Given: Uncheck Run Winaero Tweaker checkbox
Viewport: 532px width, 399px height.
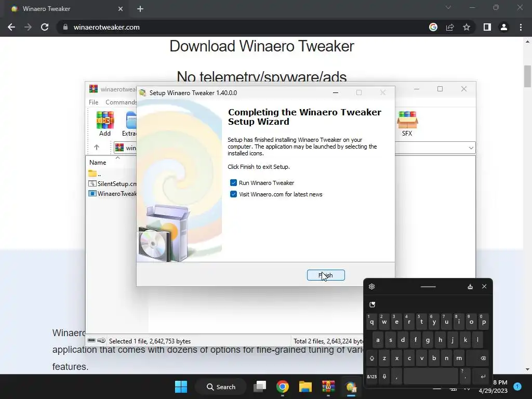Looking at the screenshot, I should (x=233, y=183).
